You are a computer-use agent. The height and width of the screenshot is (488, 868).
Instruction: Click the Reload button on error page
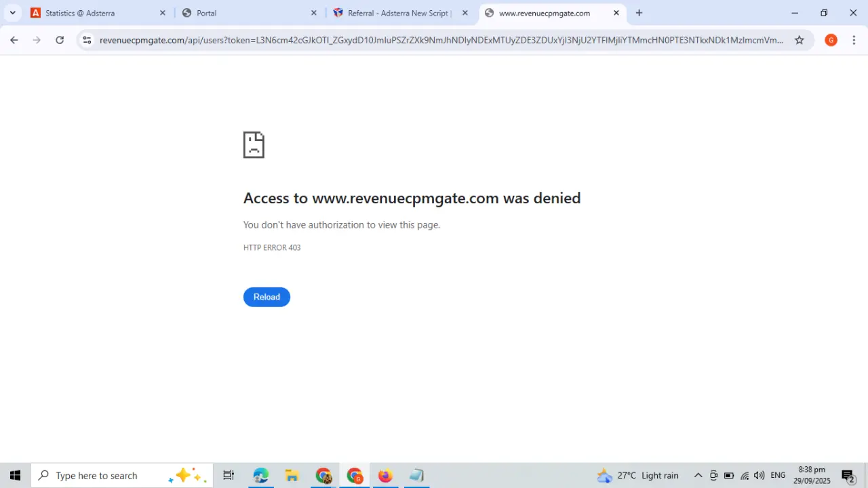click(x=267, y=297)
